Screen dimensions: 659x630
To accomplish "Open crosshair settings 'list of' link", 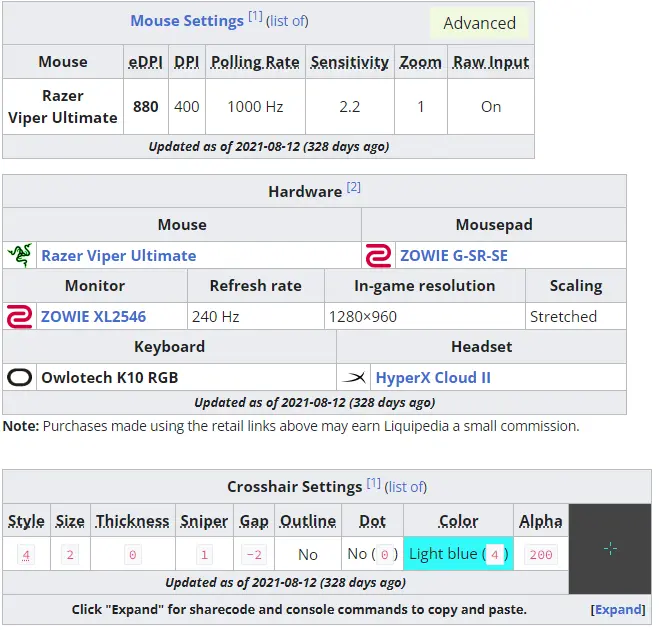I will (x=406, y=487).
